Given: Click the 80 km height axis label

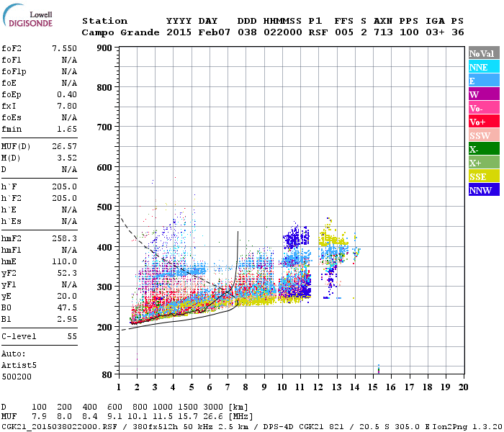Looking at the screenshot, I should tap(107, 374).
